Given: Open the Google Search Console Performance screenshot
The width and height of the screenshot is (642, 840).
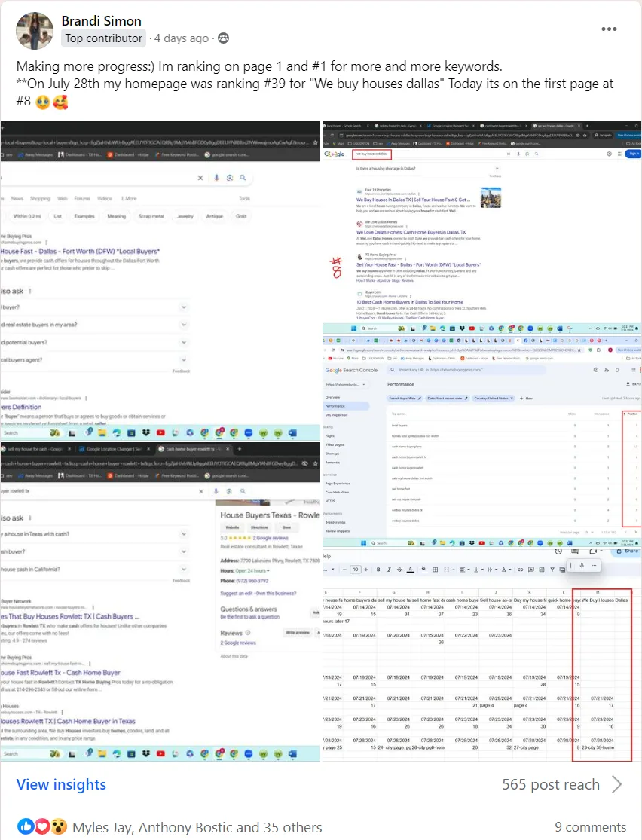Looking at the screenshot, I should (x=481, y=441).
